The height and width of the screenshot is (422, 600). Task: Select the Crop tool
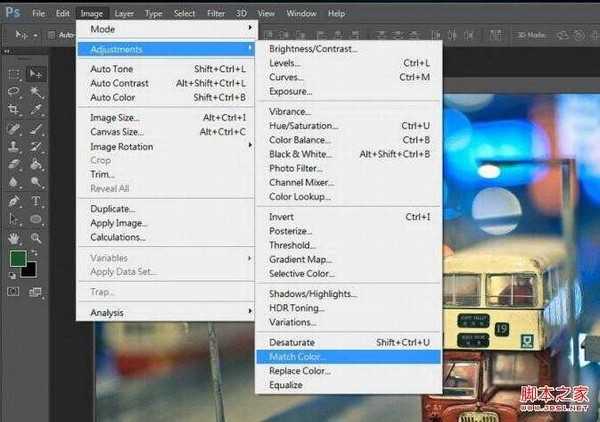[15, 110]
